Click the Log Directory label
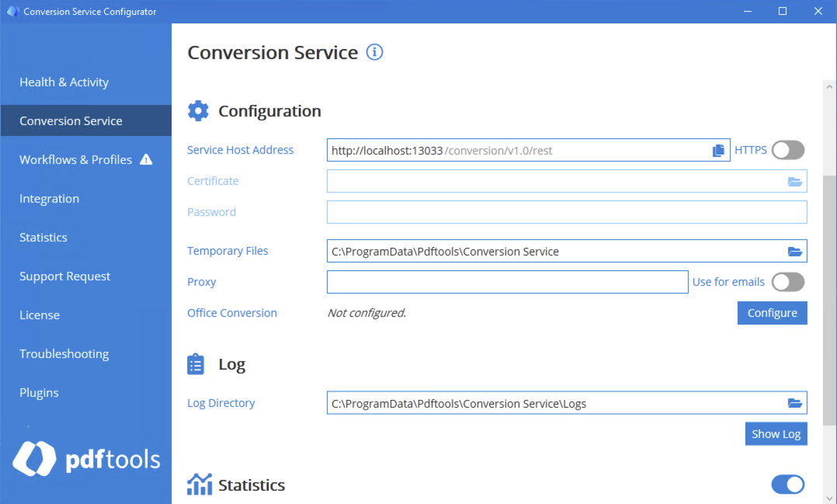The image size is (837, 504). tap(221, 403)
